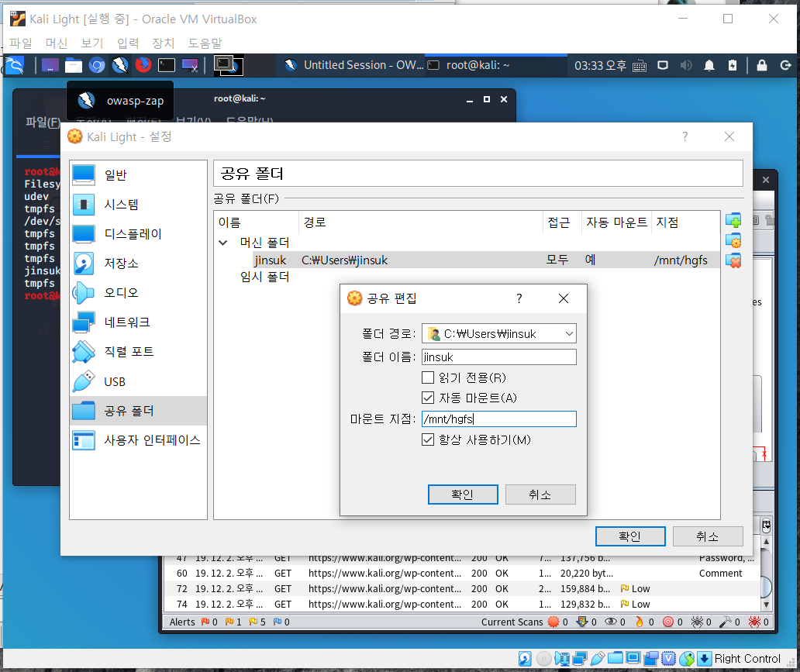
Task: Click the 마운트 지점 input field
Action: coord(499,419)
